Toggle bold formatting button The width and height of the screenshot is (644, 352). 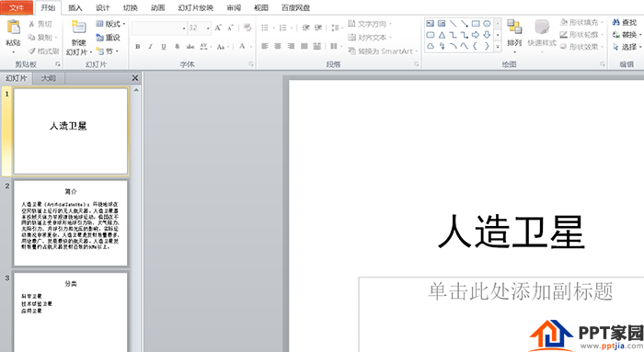click(x=138, y=46)
